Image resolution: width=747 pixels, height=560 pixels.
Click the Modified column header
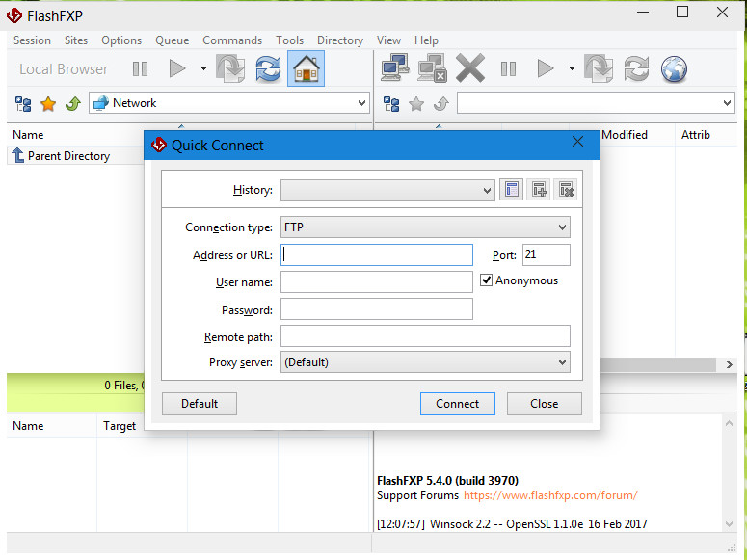click(624, 135)
